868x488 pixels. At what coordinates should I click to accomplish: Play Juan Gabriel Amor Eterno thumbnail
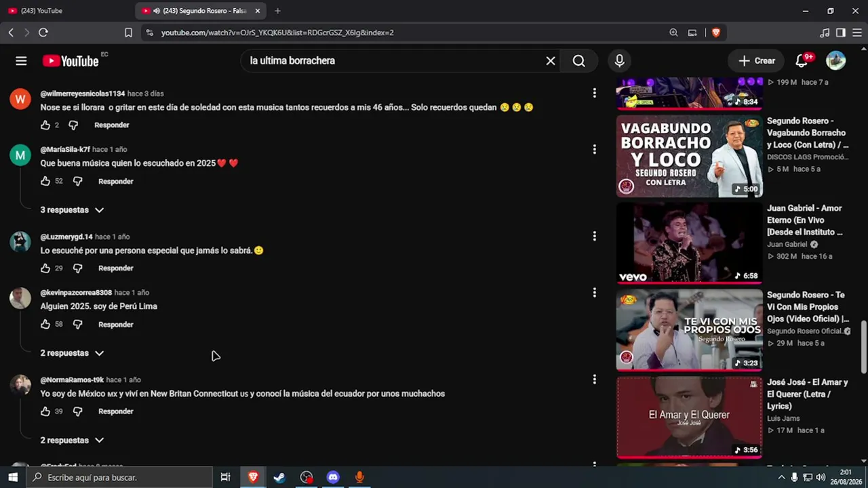(689, 243)
